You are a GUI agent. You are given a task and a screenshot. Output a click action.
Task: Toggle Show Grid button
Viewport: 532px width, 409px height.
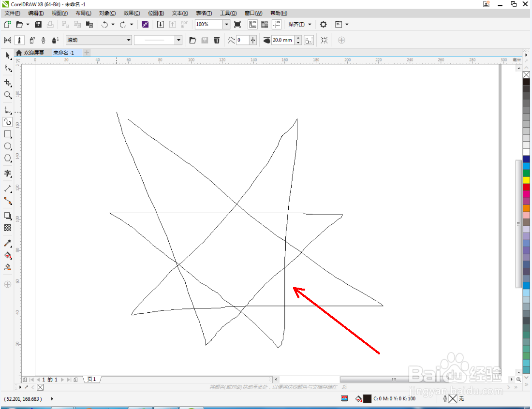(x=265, y=25)
